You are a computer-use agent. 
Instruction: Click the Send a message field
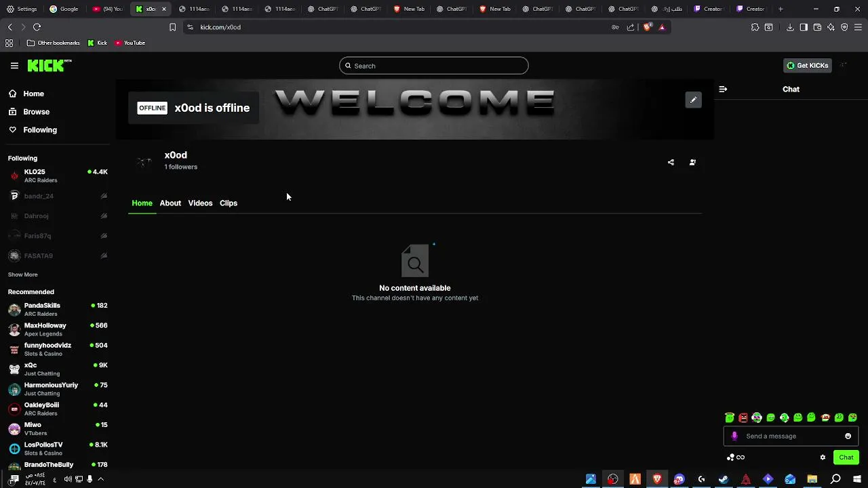[x=791, y=436]
